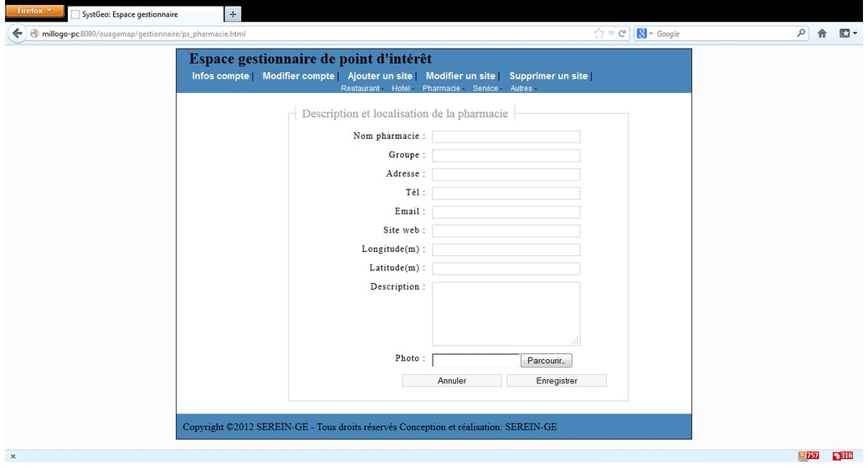868x468 pixels.
Task: Go to the Autres submenu link
Action: tap(521, 89)
